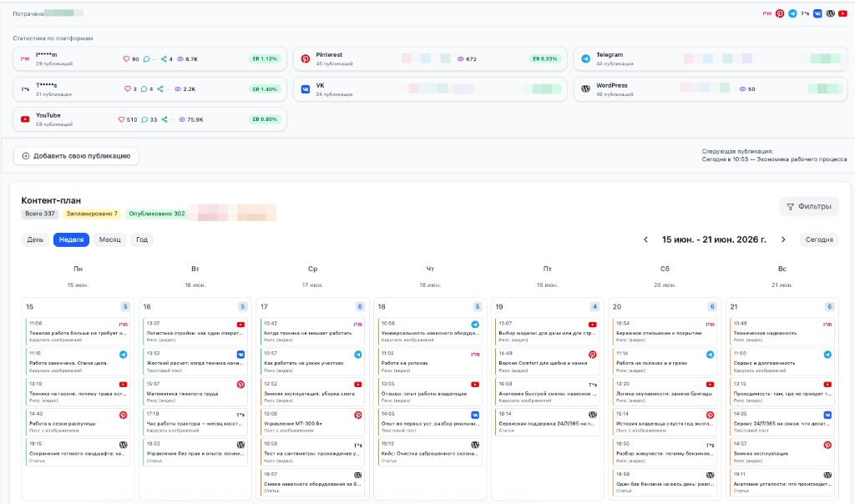855x504 pixels.
Task: Open the post Работа на уклонах on day 18
Action: [430, 362]
